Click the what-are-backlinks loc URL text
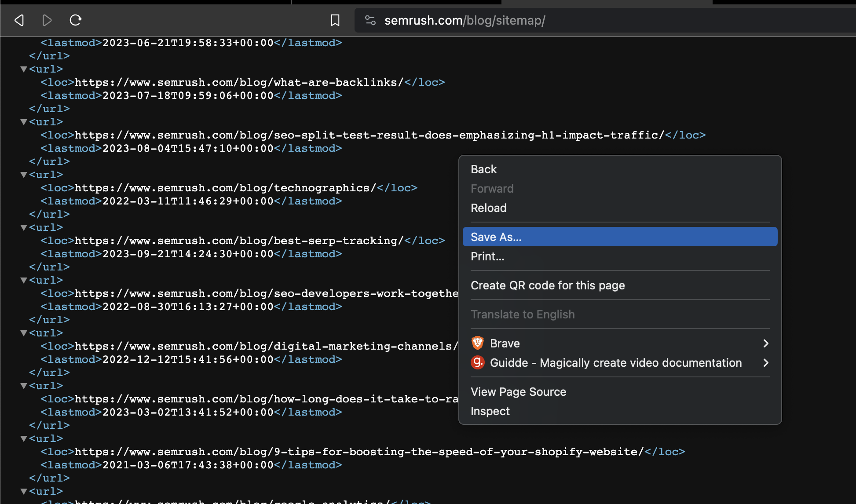 [239, 82]
